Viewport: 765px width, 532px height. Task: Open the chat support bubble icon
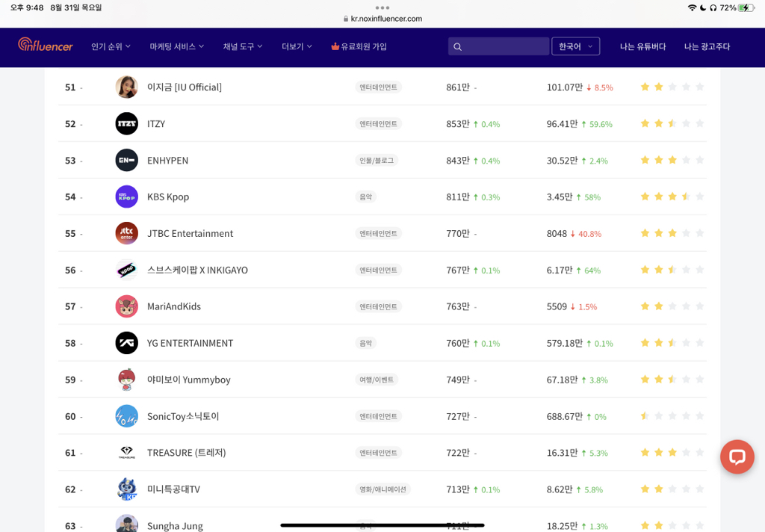(737, 457)
